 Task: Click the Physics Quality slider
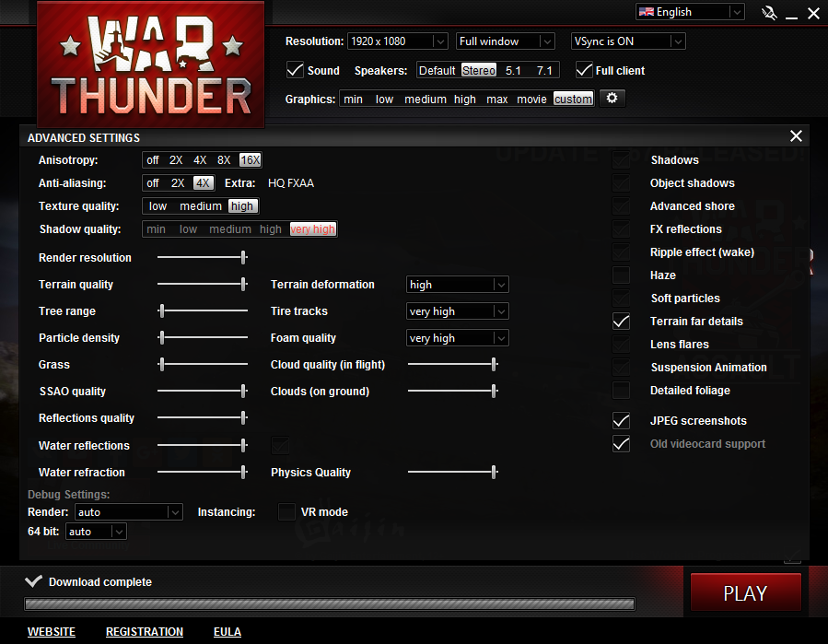pos(453,472)
